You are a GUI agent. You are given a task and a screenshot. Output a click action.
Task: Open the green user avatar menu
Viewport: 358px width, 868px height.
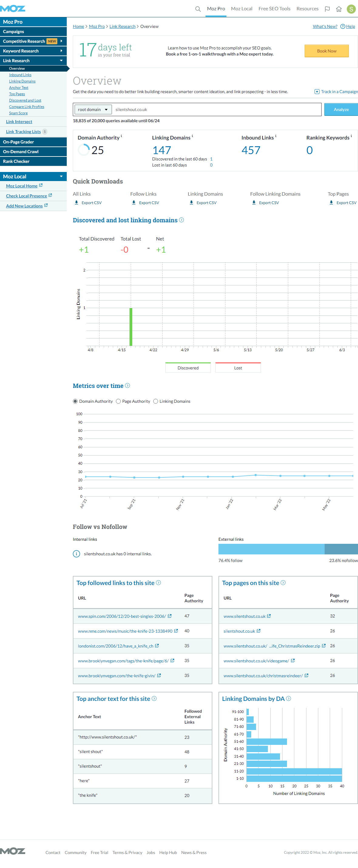point(351,9)
